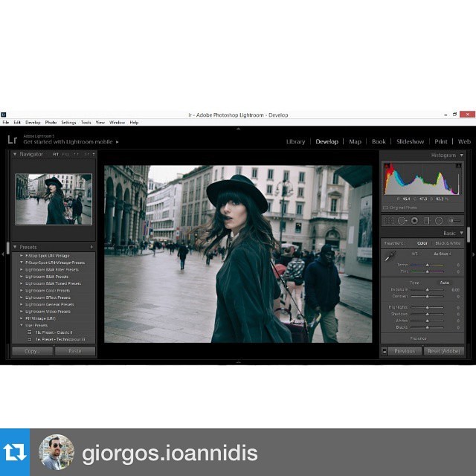The height and width of the screenshot is (476, 476).
Task: Switch to the Library module
Action: [x=295, y=141]
